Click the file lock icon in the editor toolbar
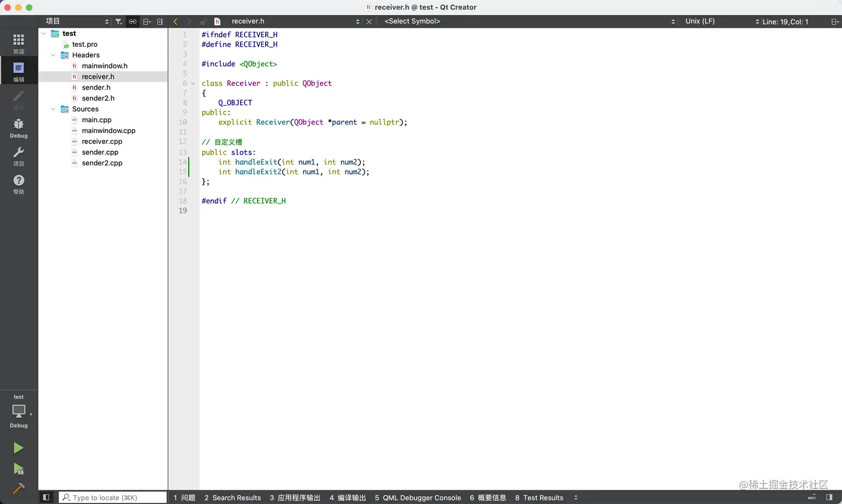842x504 pixels. pos(203,22)
